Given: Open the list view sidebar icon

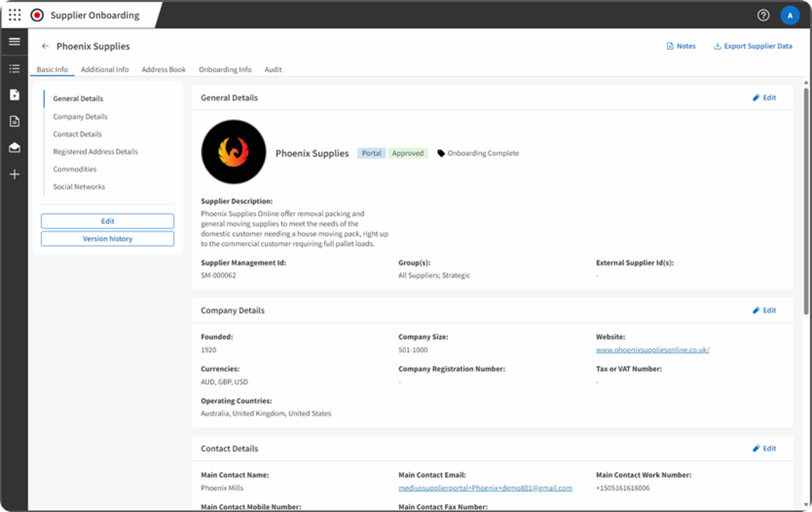Looking at the screenshot, I should [x=14, y=68].
